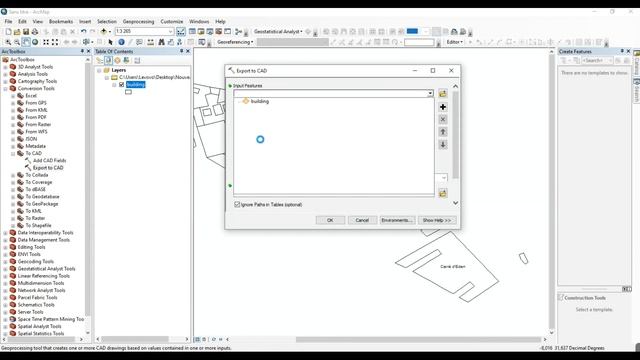Open the Catalog side tab

636,62
